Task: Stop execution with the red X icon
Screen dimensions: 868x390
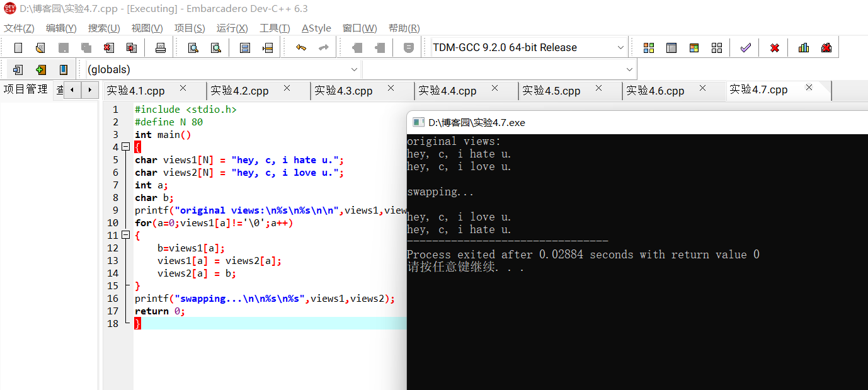Action: [775, 48]
